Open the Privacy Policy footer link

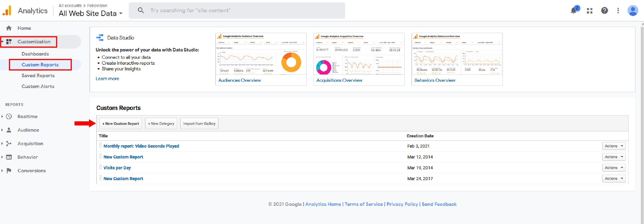click(x=402, y=204)
